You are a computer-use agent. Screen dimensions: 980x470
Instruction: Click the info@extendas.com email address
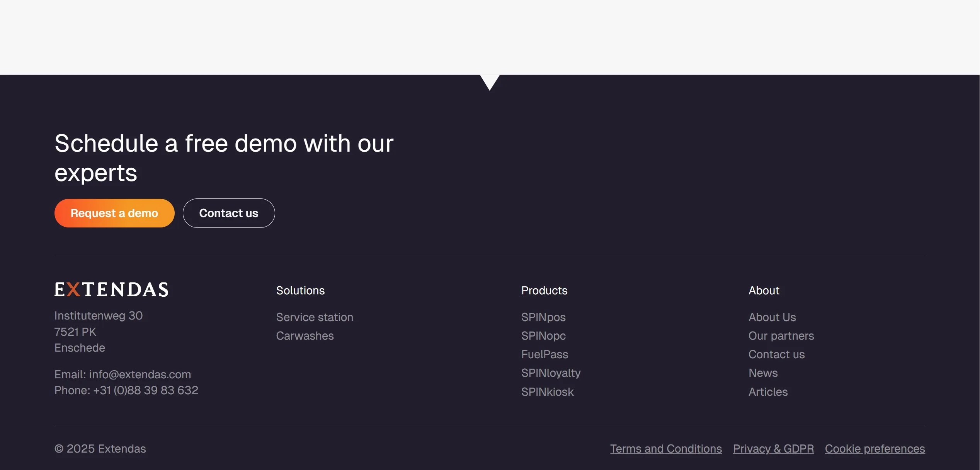coord(140,374)
